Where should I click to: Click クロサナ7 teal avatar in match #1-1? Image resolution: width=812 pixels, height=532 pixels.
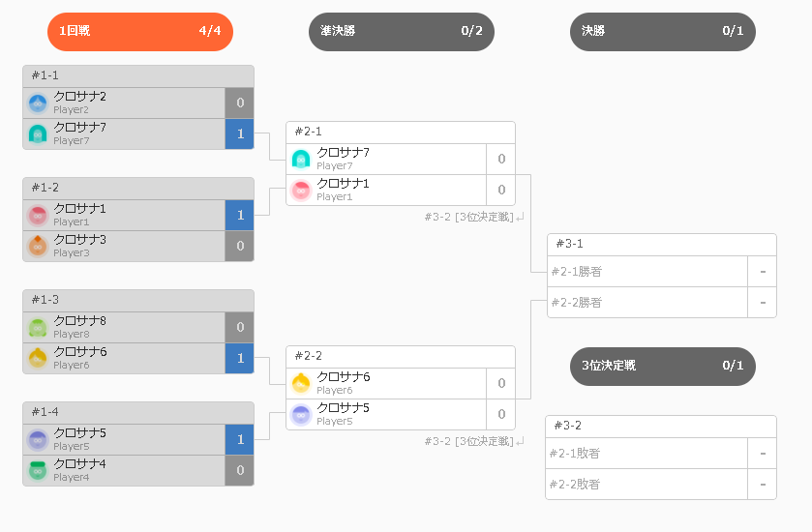tap(38, 134)
